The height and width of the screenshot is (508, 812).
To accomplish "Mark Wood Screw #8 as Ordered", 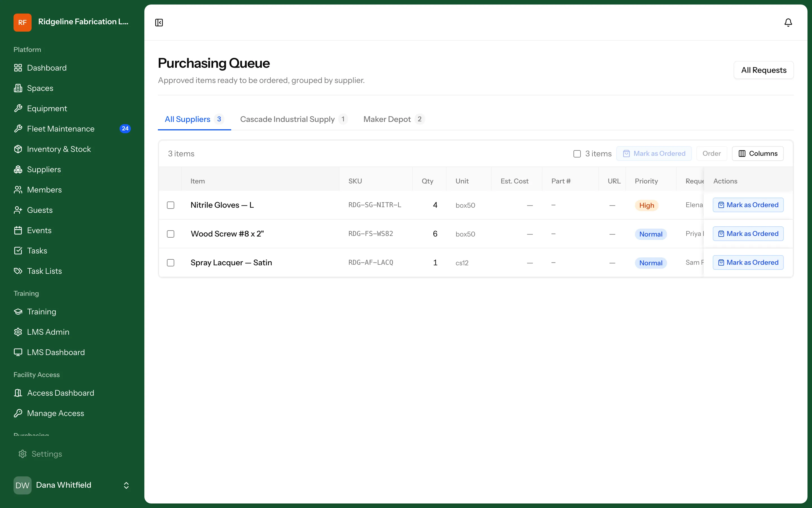I will coord(748,234).
